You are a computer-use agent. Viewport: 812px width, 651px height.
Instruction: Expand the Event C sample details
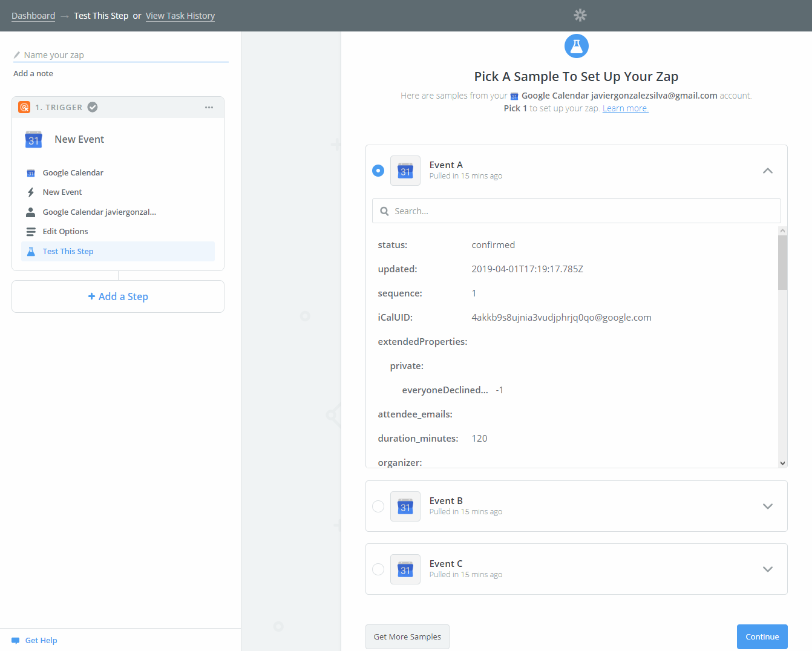767,569
